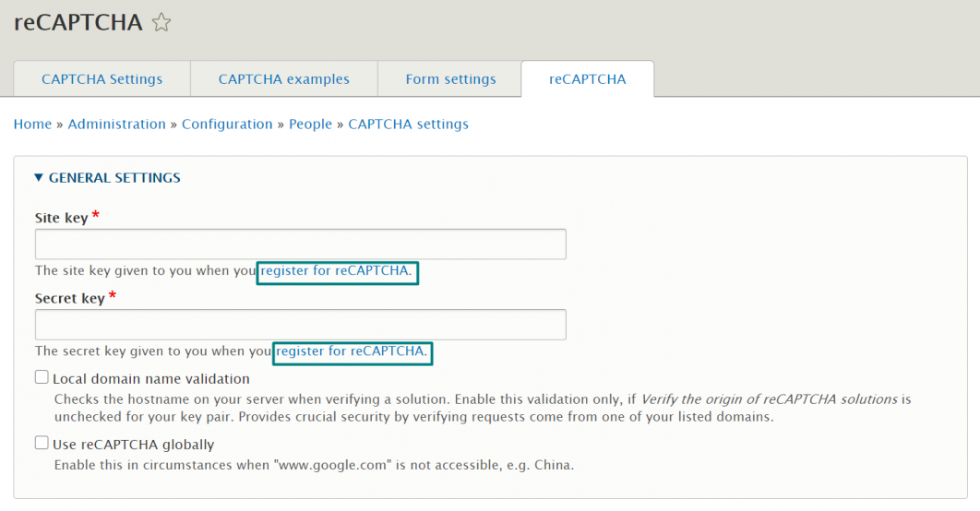Viewport: 980px width, 511px height.
Task: Open Administration breadcrumb link
Action: coord(117,124)
